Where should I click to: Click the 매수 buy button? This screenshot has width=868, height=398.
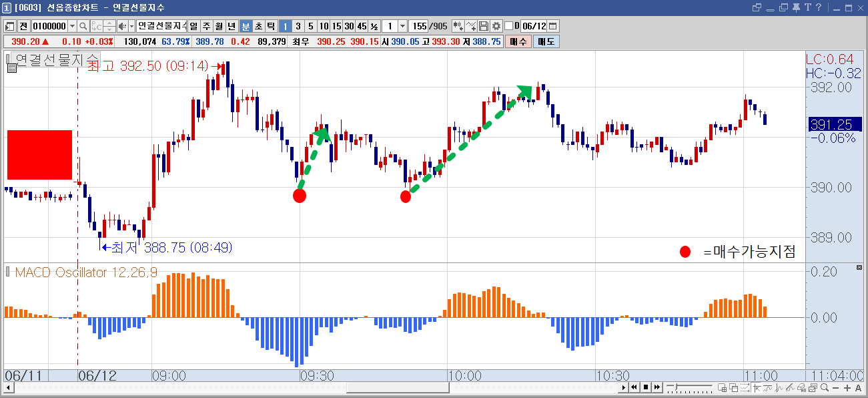point(518,41)
